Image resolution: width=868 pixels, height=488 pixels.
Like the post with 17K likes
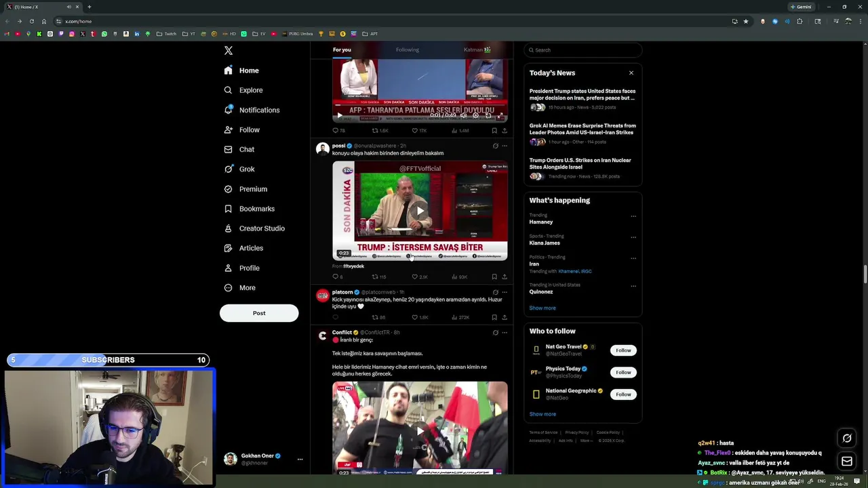point(419,131)
